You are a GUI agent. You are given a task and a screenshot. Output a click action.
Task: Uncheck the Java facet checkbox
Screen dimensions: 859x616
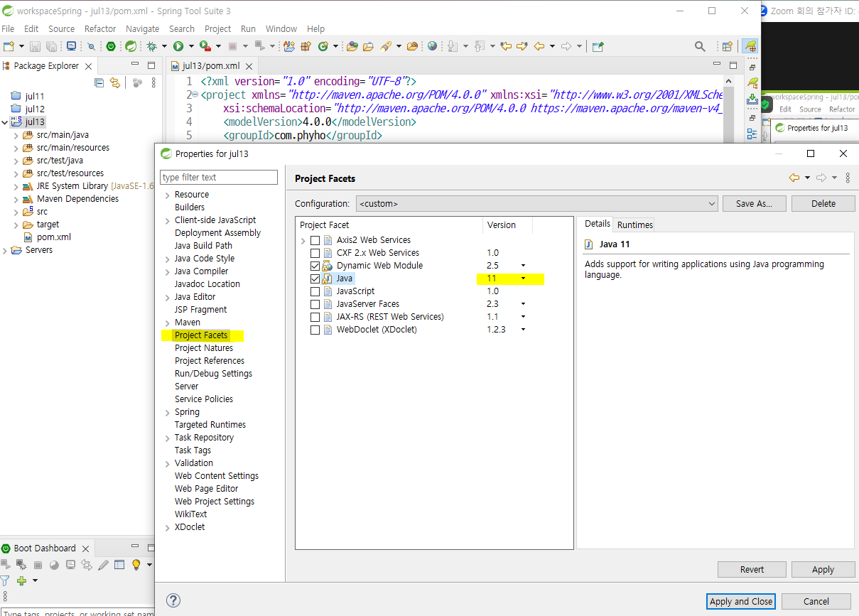(315, 279)
